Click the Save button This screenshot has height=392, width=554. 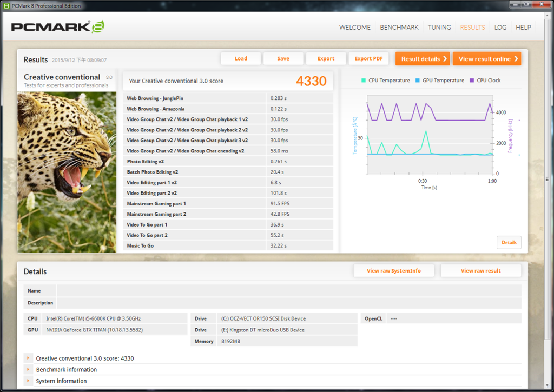click(x=283, y=58)
